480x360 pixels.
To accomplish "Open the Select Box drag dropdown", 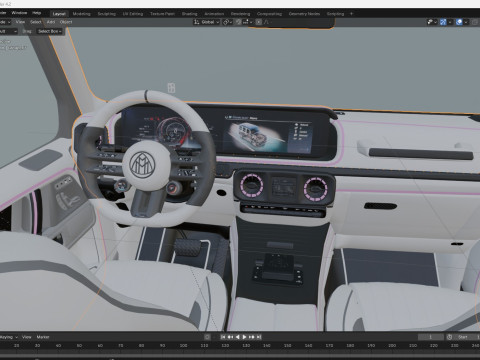I will [49, 31].
